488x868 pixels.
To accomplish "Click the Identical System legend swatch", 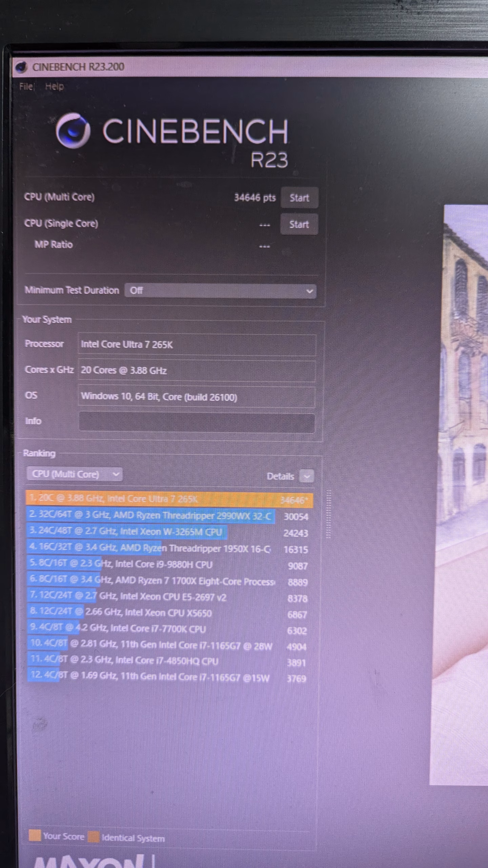I will coord(94,837).
